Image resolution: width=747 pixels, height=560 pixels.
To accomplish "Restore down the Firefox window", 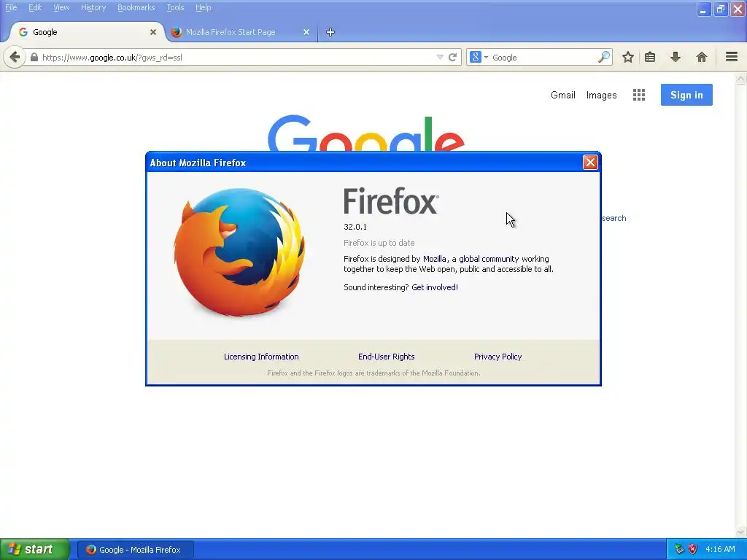I will (x=720, y=9).
